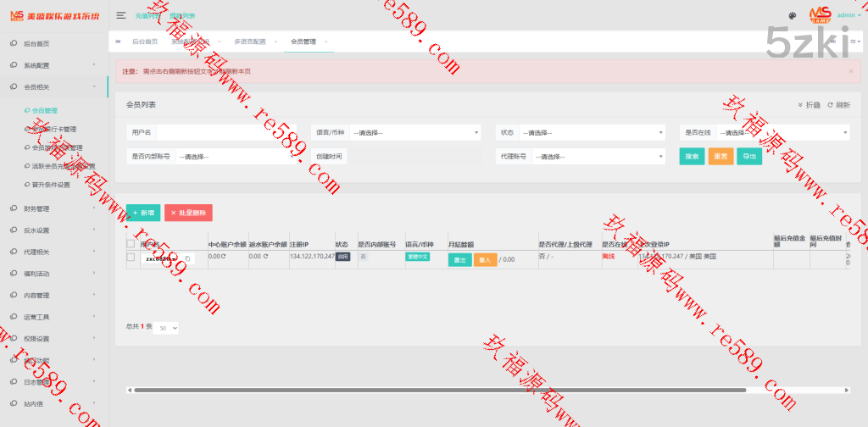Click the scrollbar right arrow
Viewport: 868px width, 427px height.
tap(847, 390)
